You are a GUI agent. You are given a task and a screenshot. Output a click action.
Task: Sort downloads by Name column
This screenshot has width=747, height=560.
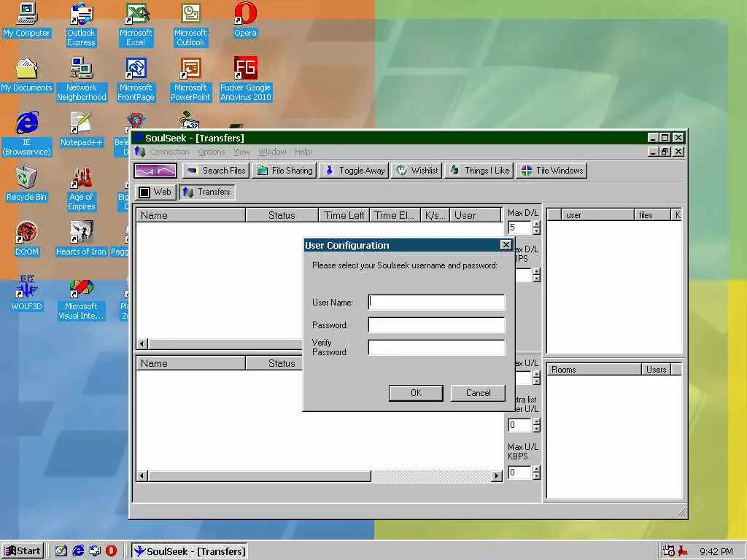point(191,215)
